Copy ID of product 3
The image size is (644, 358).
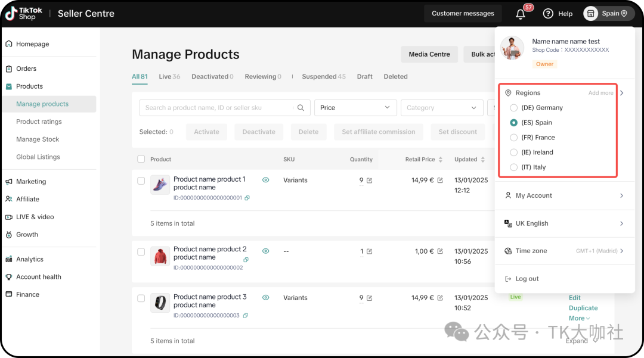[245, 315]
